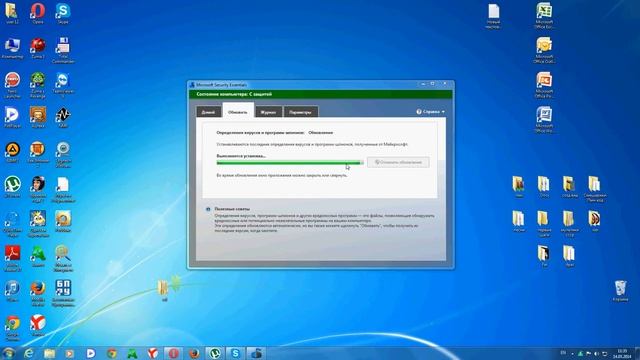Viewport: 640px width, 360px height.
Task: Open the Microsoft Office Word shortcut
Action: pyautogui.click(x=544, y=120)
